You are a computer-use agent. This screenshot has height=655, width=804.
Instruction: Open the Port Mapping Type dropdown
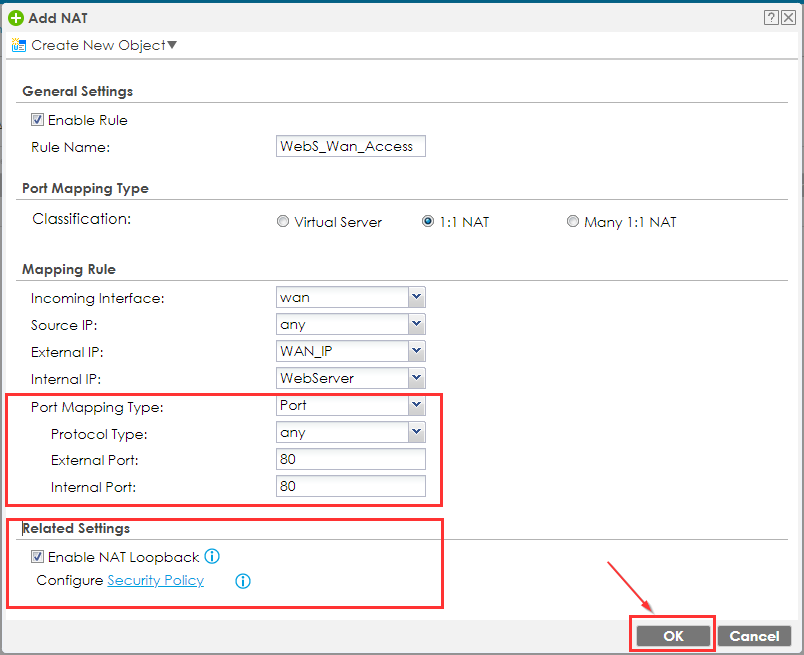pos(416,405)
